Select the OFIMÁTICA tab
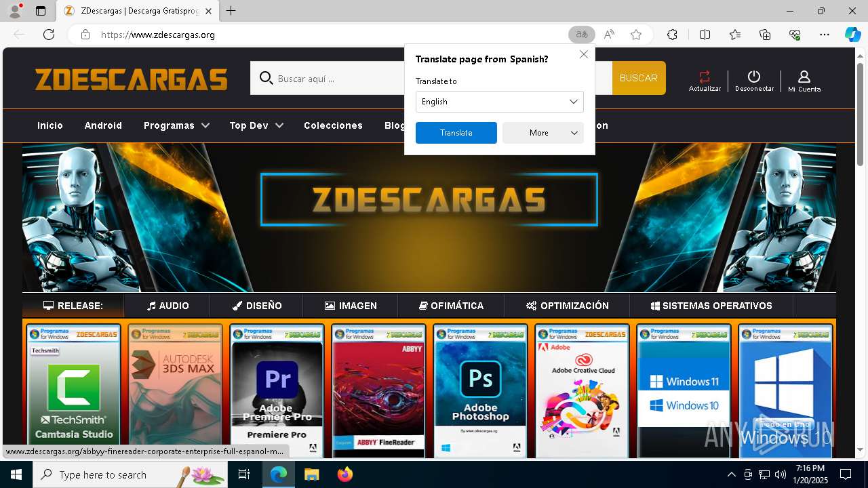Image resolution: width=868 pixels, height=488 pixels. tap(451, 306)
